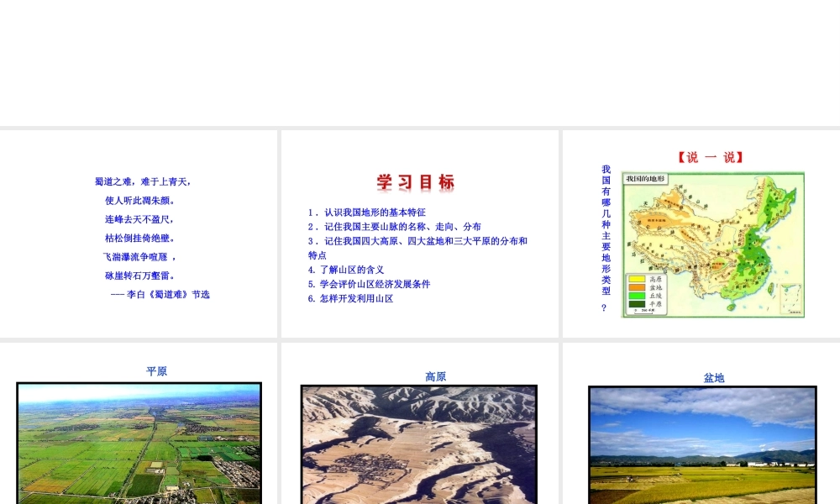Image resolution: width=840 pixels, height=504 pixels.
Task: Click the 平原 slide title
Action: [x=157, y=371]
